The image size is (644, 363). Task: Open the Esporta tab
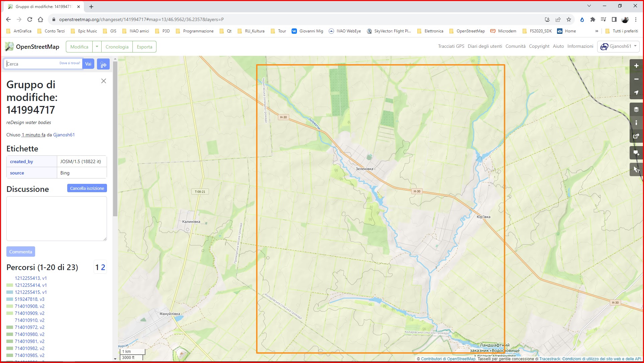coord(144,47)
